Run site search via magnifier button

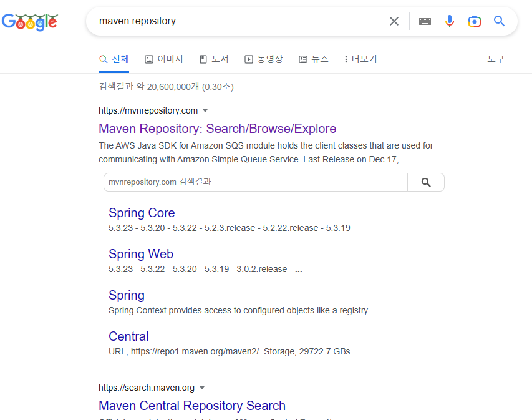[x=426, y=182]
